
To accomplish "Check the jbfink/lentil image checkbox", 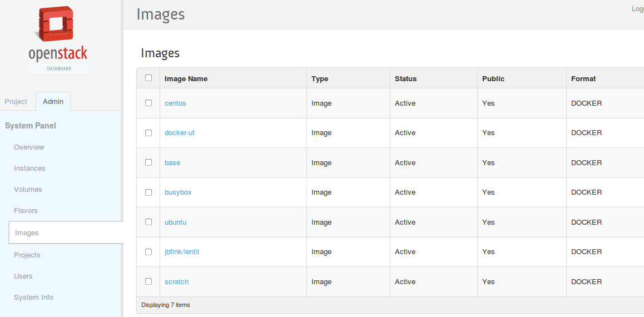I will 148,252.
